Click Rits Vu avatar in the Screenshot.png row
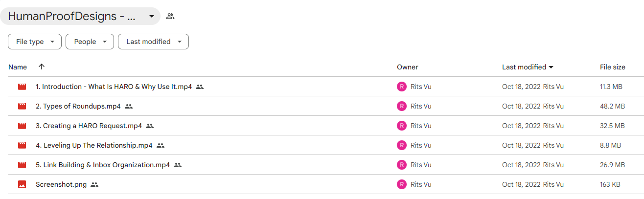 click(x=402, y=184)
